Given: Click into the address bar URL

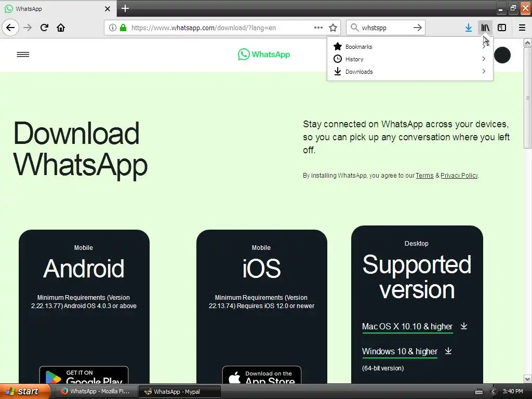Looking at the screenshot, I should [x=204, y=28].
